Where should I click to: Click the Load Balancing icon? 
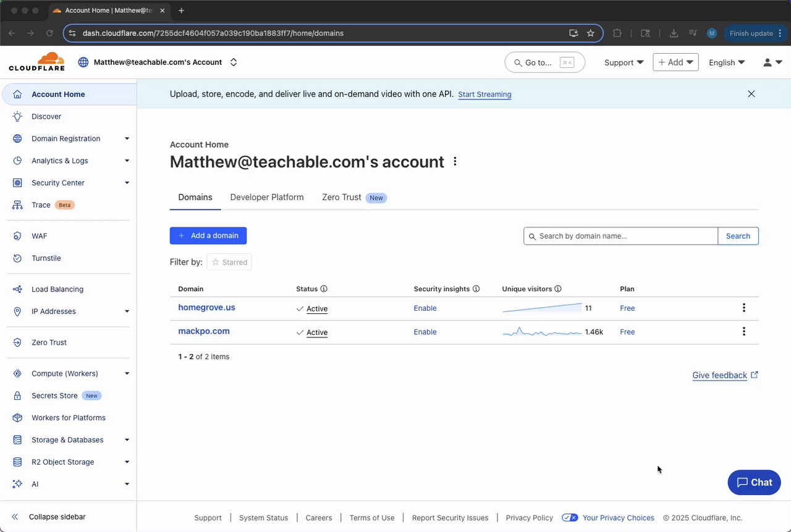coord(18,289)
